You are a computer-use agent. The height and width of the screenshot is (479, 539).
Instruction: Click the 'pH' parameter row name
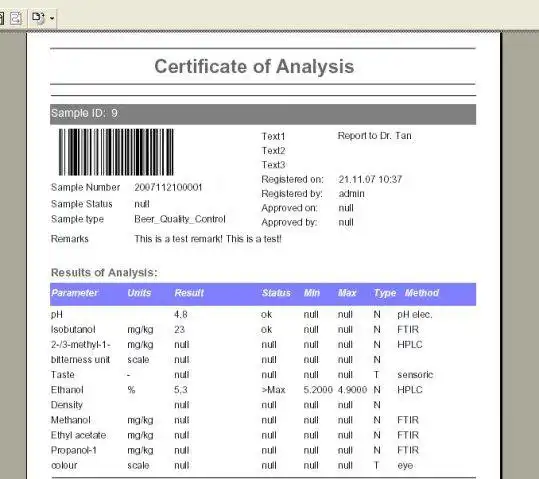click(x=57, y=315)
